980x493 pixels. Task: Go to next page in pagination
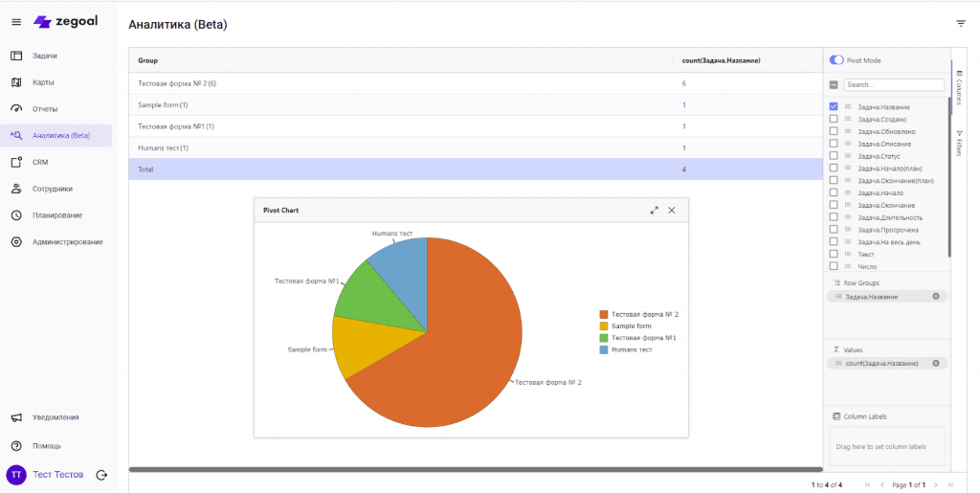(936, 485)
